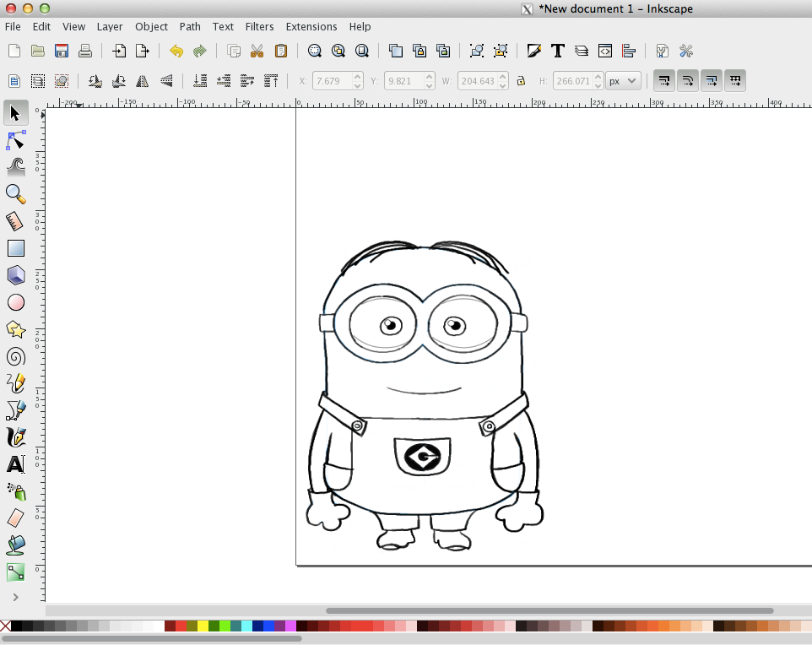This screenshot has height=645, width=812.
Task: Open the Extensions menu
Action: click(x=311, y=26)
